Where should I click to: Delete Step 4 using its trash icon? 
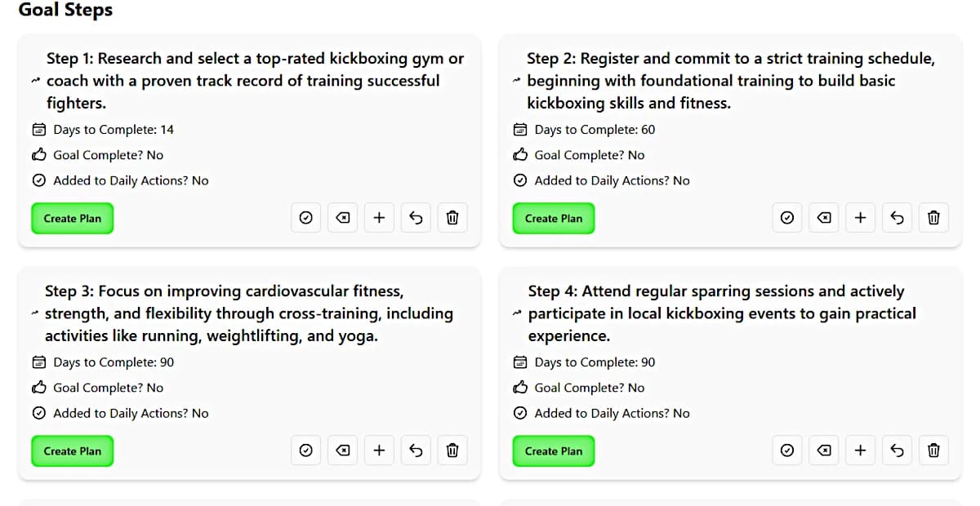pos(934,451)
